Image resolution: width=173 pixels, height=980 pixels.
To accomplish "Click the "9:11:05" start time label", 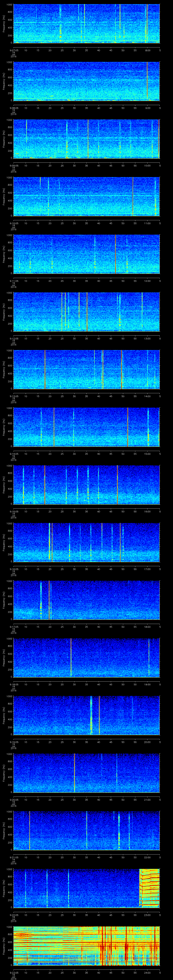I will pos(14,281).
